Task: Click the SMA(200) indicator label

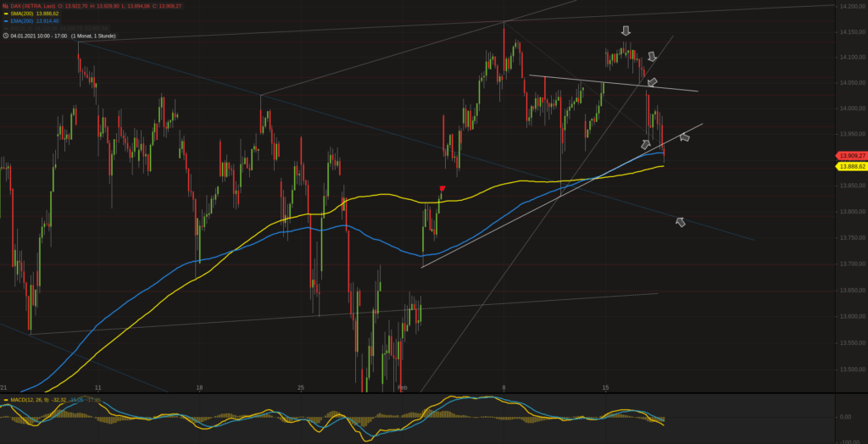Action: click(x=22, y=14)
